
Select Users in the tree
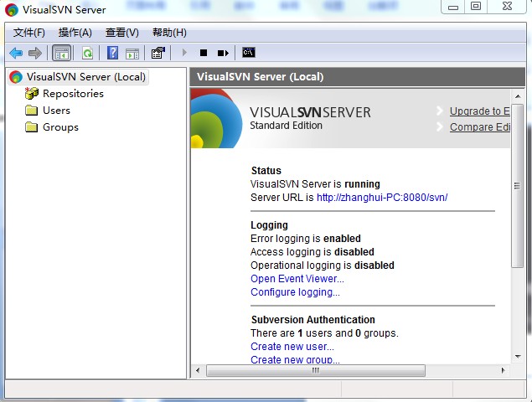pos(56,111)
